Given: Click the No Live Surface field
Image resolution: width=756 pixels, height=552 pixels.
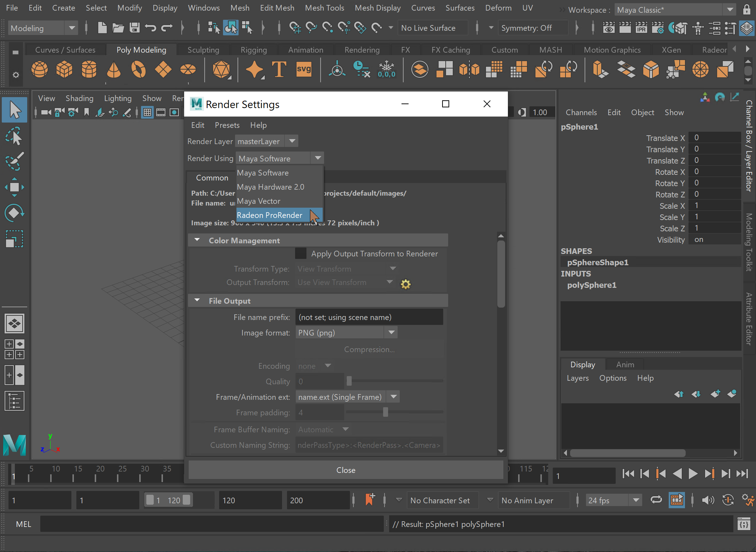Looking at the screenshot, I should pyautogui.click(x=433, y=28).
